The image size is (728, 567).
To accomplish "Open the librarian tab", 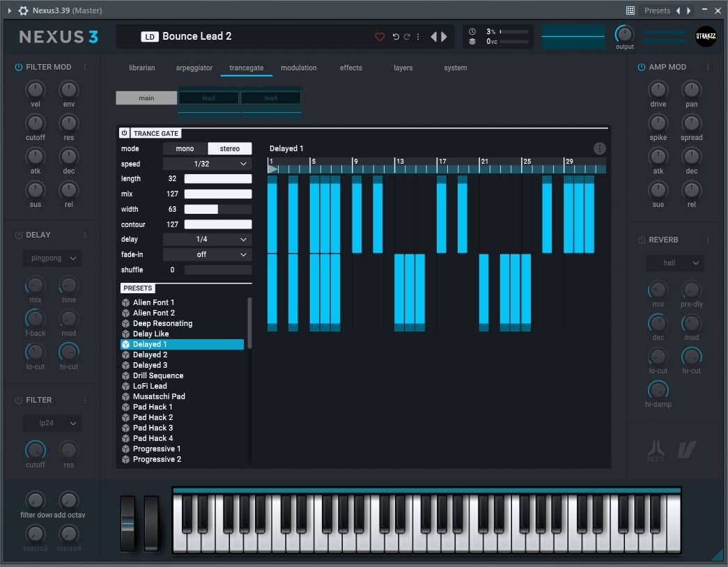I will (x=142, y=68).
